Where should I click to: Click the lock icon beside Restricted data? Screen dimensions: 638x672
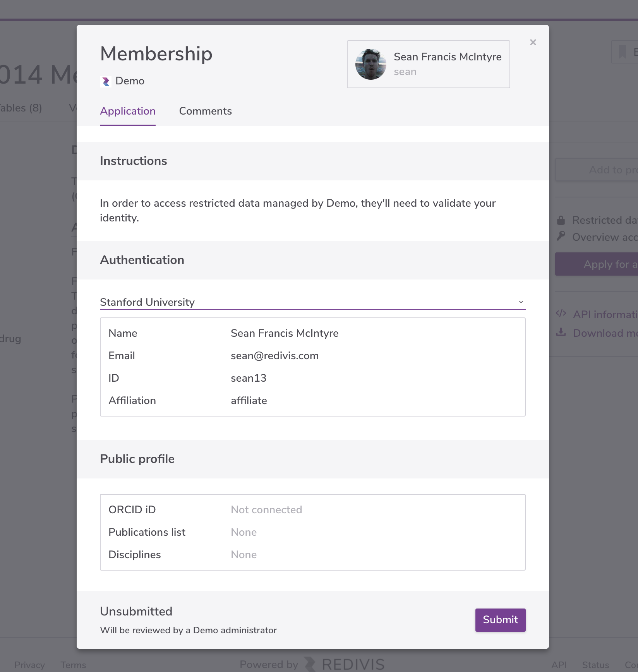point(561,220)
